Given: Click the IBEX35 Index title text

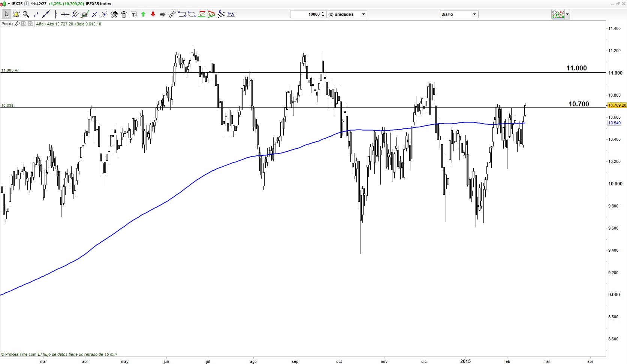Looking at the screenshot, I should coord(99,4).
